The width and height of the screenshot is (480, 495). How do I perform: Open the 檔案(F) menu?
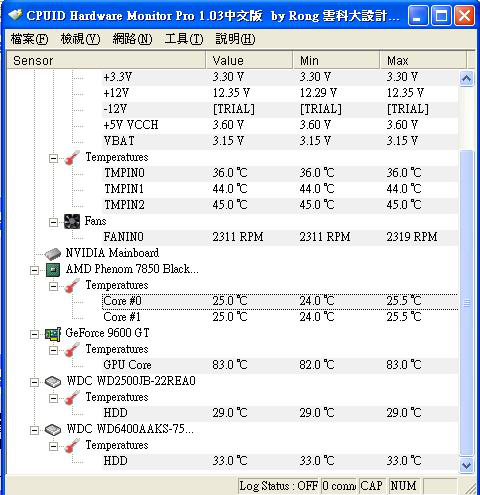29,39
